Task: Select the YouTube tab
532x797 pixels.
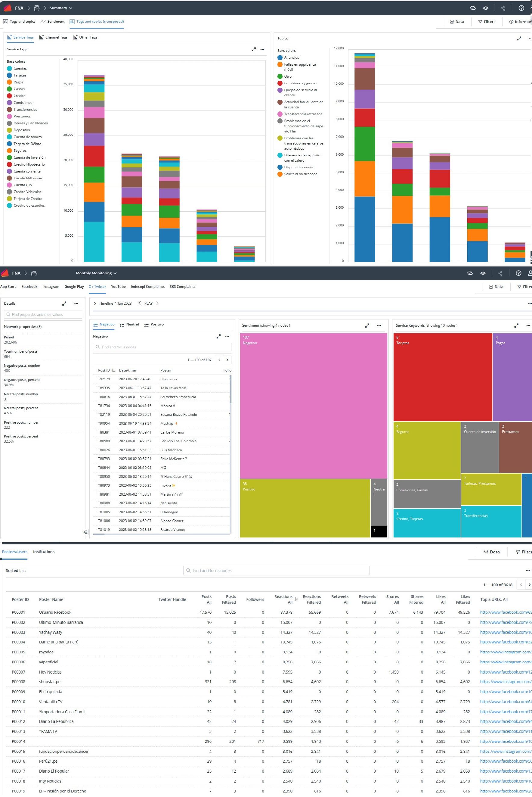Action: point(118,287)
